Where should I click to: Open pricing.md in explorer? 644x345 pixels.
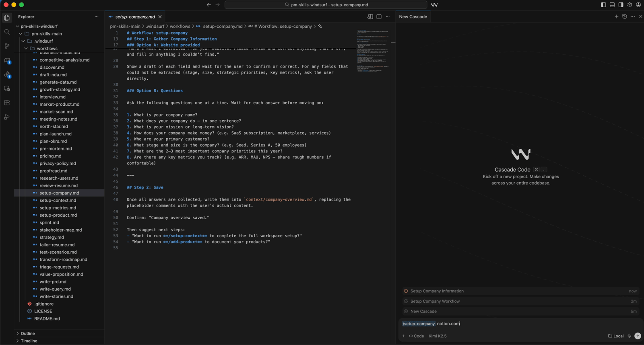(50, 156)
